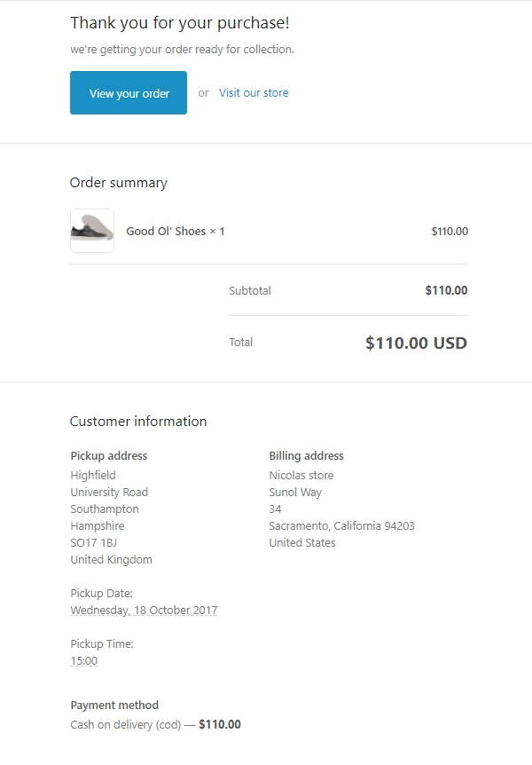Image resolution: width=532 pixels, height=765 pixels.
Task: Select the SO17 1BJ postcode text
Action: (x=94, y=542)
